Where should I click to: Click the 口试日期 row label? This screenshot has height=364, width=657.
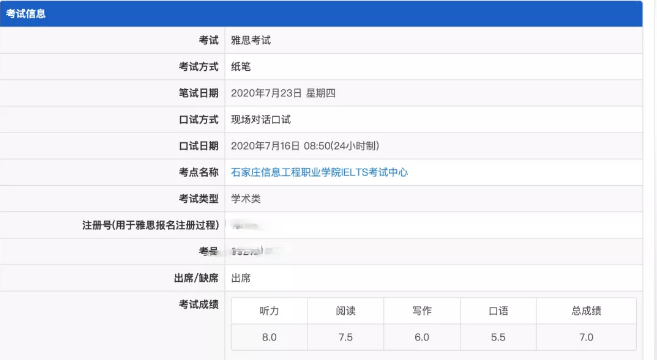click(x=199, y=146)
